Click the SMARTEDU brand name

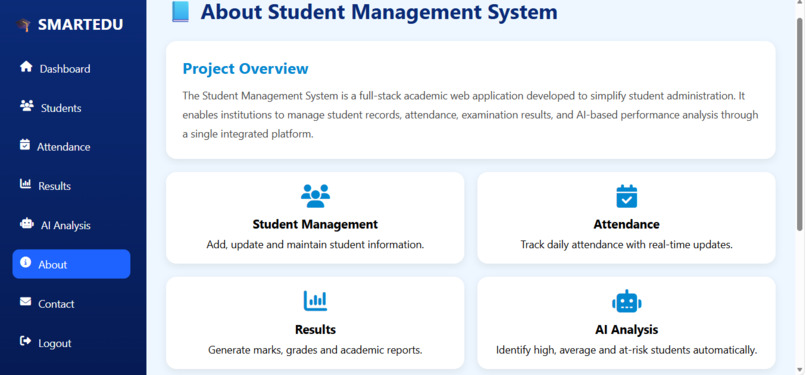(x=80, y=25)
